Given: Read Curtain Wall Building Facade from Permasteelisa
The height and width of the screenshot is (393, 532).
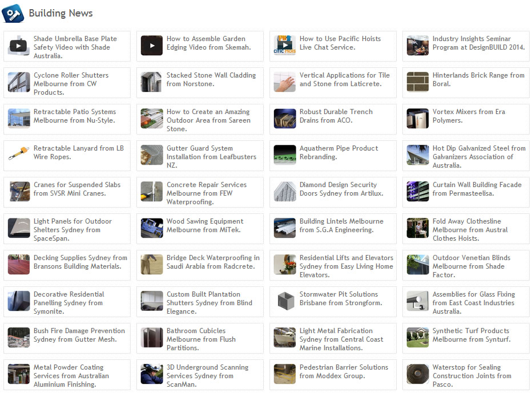Looking at the screenshot, I should coord(477,189).
